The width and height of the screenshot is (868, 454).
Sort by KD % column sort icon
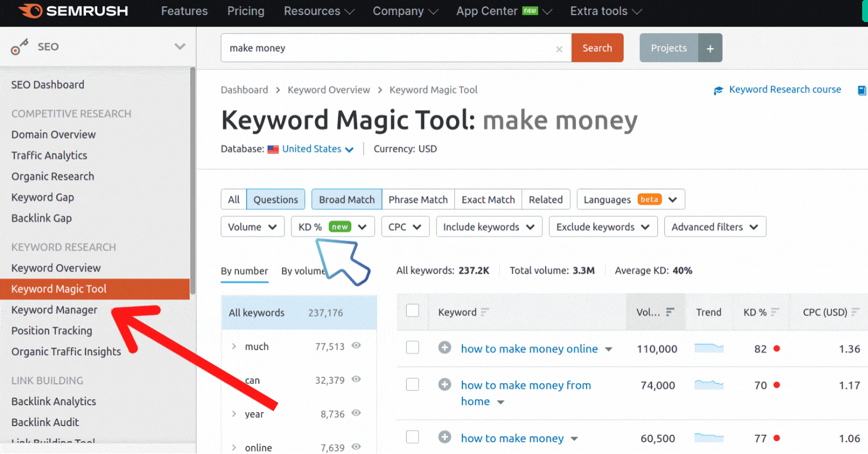click(x=775, y=312)
